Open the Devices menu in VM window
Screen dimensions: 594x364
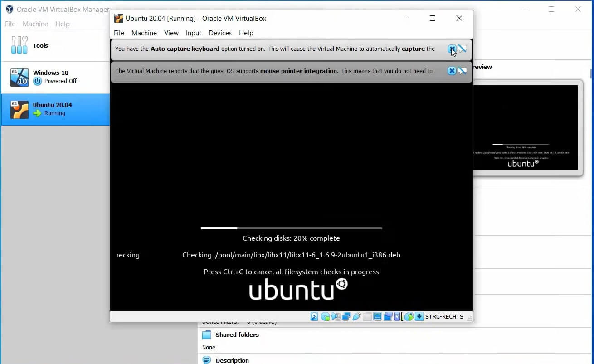(220, 33)
